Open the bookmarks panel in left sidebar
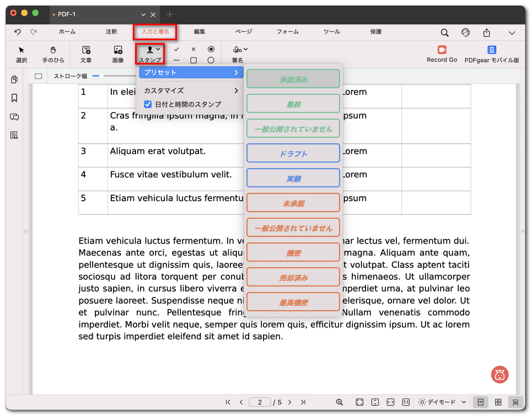Viewport: 532px width, 416px height. click(14, 98)
